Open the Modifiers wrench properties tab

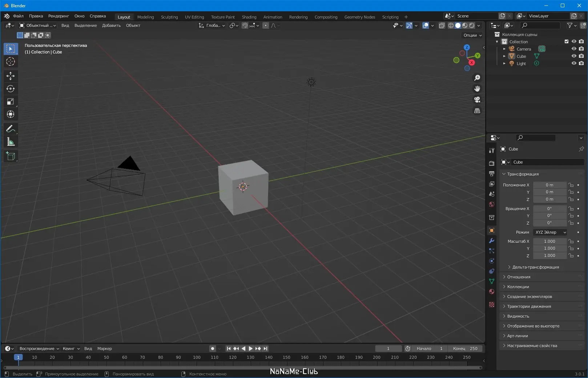(492, 241)
